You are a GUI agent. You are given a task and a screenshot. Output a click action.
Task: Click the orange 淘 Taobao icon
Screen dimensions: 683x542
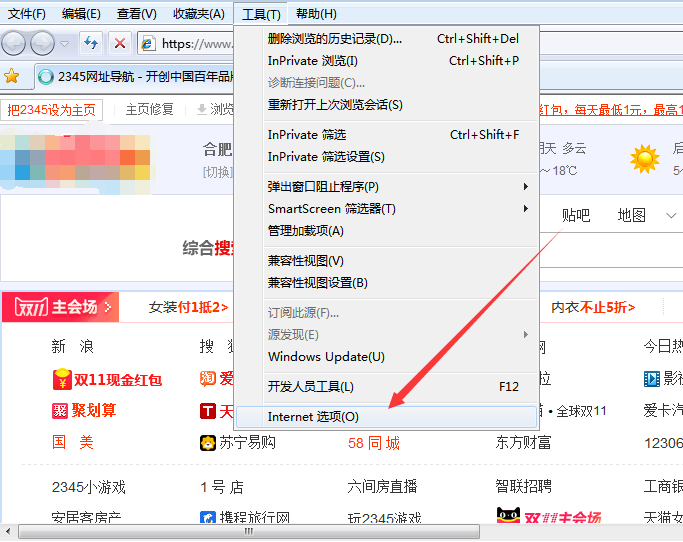208,378
